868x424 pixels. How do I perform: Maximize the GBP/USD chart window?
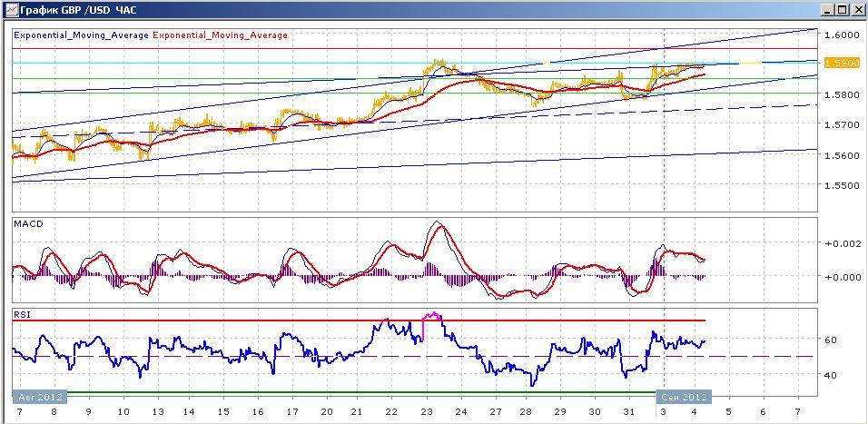tap(842, 9)
